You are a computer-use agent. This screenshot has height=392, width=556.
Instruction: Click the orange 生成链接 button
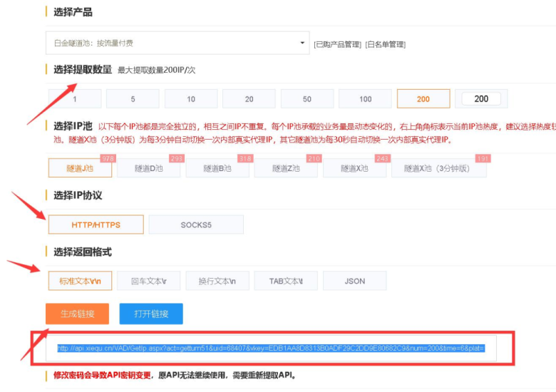(77, 314)
